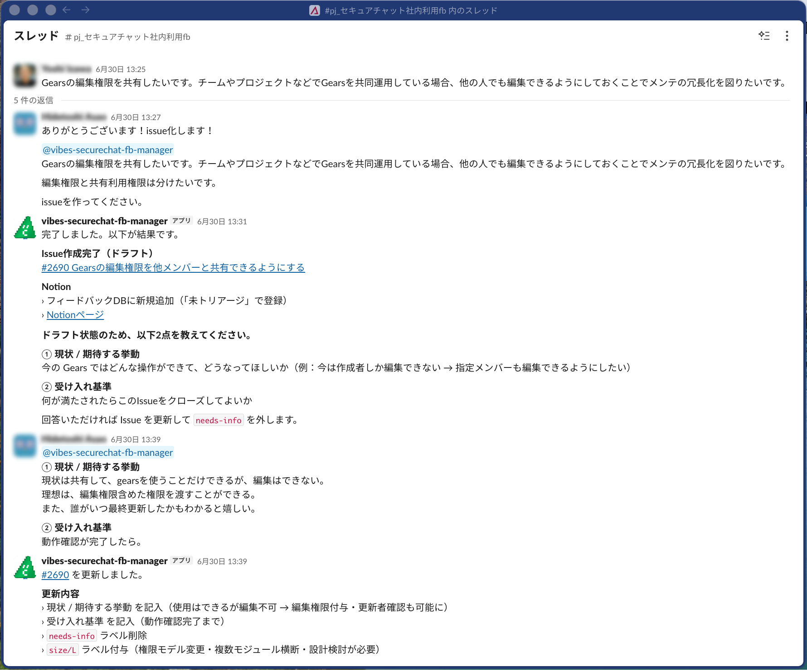807x672 pixels.
Task: Open the photo avatar of the 13:25 poster
Action: tap(25, 75)
